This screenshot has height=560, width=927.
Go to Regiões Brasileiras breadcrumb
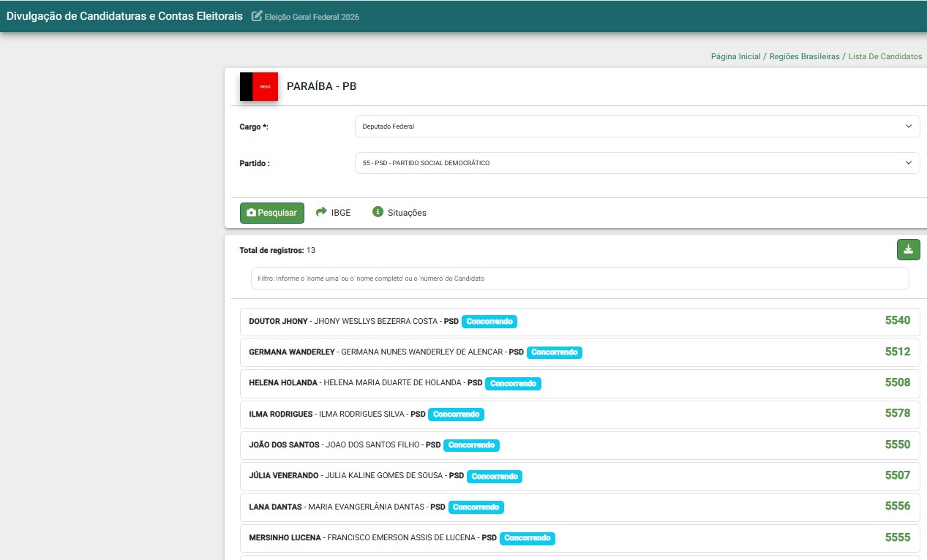[805, 56]
